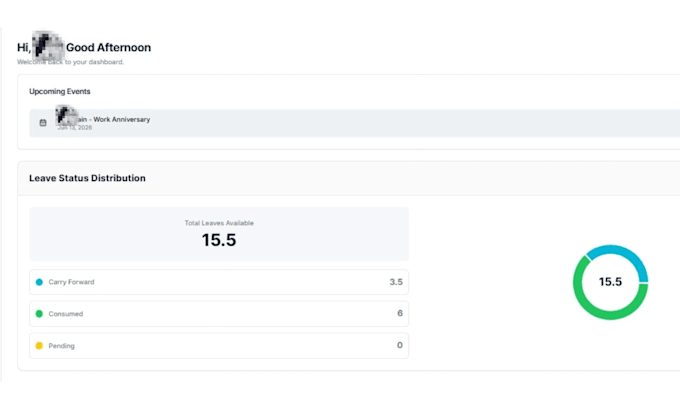Click the 15.5 donut chart center value

tap(610, 282)
